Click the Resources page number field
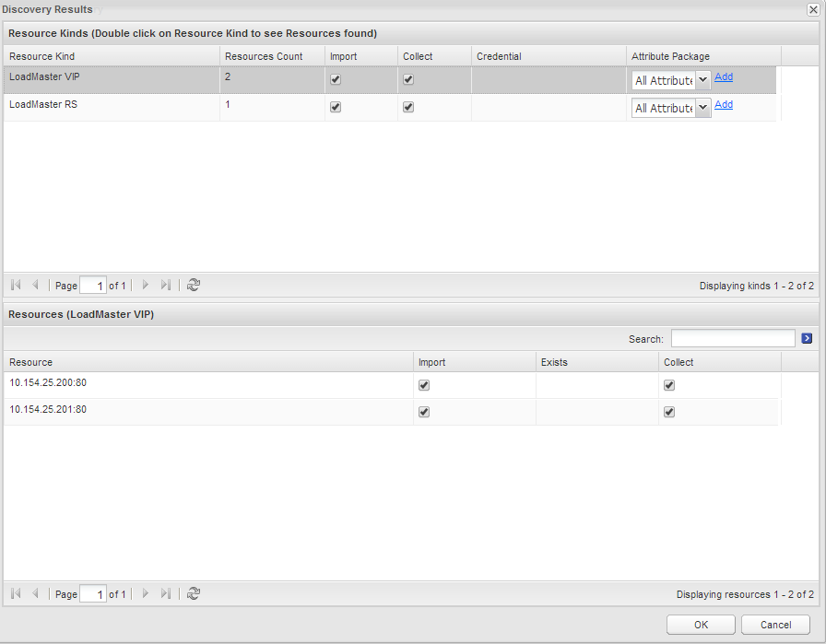The height and width of the screenshot is (644, 826). pos(93,594)
